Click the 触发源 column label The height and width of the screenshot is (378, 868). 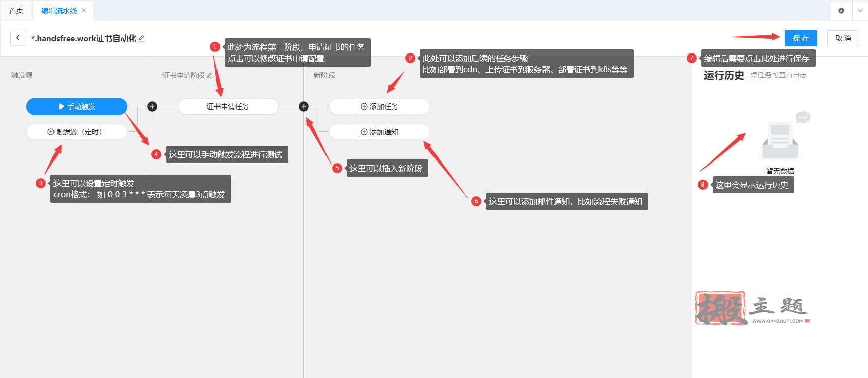(x=22, y=75)
